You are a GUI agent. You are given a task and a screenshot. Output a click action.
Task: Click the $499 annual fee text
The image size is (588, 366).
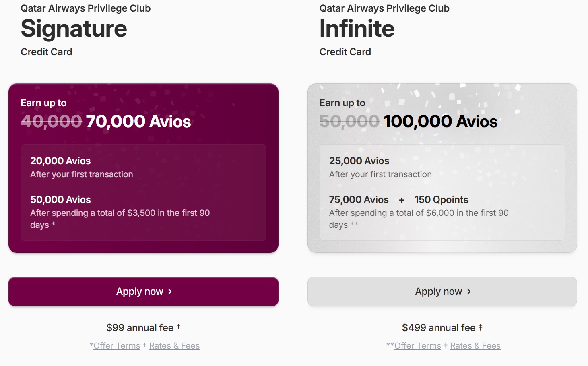(x=439, y=328)
